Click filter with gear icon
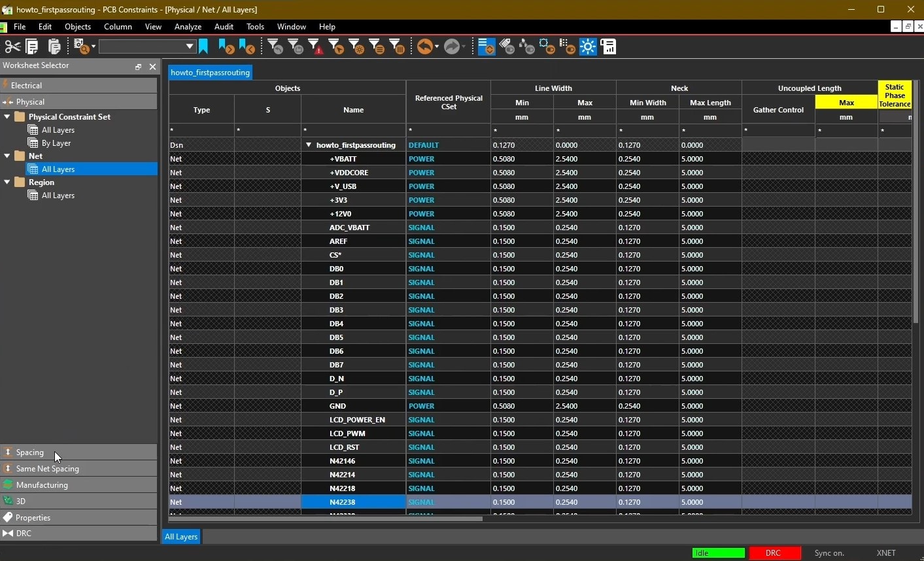Image resolution: width=924 pixels, height=561 pixels. point(356,46)
